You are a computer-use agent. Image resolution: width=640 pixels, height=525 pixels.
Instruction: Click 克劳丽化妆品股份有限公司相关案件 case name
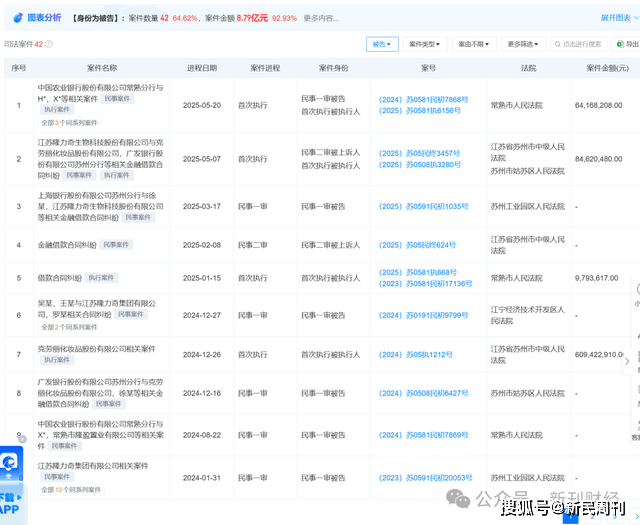(97, 349)
